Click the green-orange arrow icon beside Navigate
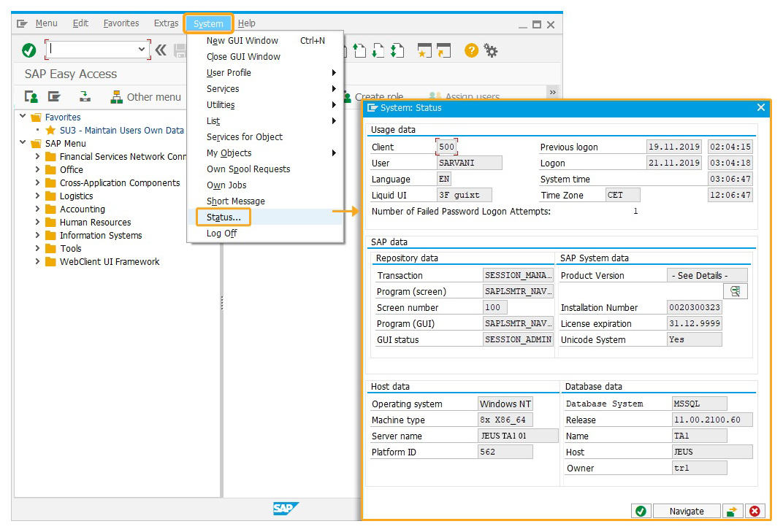Screen dimensions: 783x532 pos(732,511)
